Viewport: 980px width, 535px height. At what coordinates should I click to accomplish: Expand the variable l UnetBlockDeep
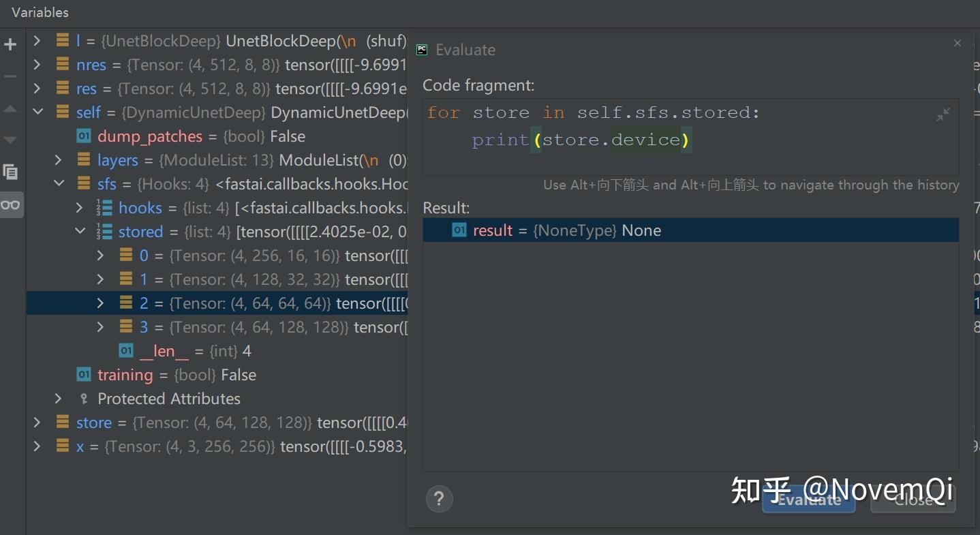pyautogui.click(x=37, y=40)
